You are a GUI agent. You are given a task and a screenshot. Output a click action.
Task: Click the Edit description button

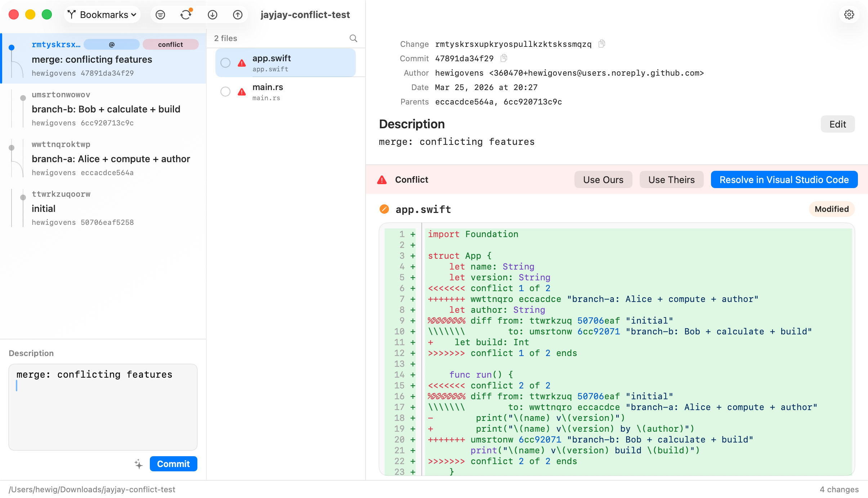pos(837,124)
